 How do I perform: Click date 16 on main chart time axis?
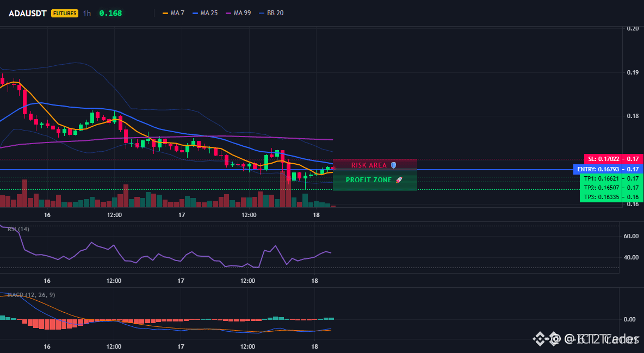click(47, 215)
